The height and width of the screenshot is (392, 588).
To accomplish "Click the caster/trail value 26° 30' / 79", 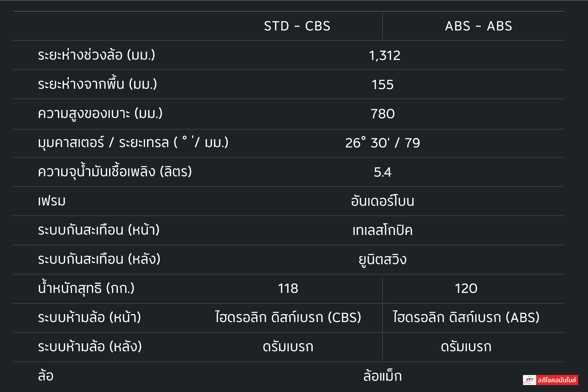I will click(x=382, y=143).
